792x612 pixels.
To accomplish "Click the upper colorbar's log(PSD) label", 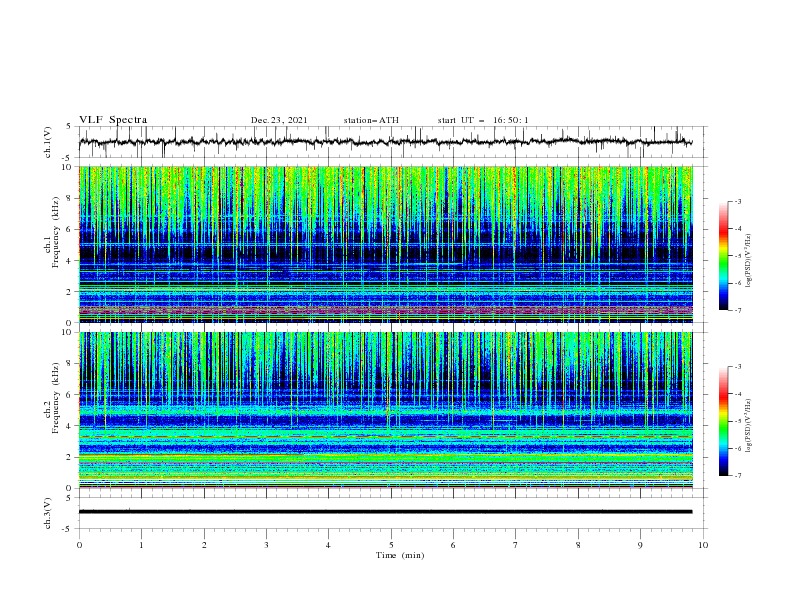I will pos(748,261).
